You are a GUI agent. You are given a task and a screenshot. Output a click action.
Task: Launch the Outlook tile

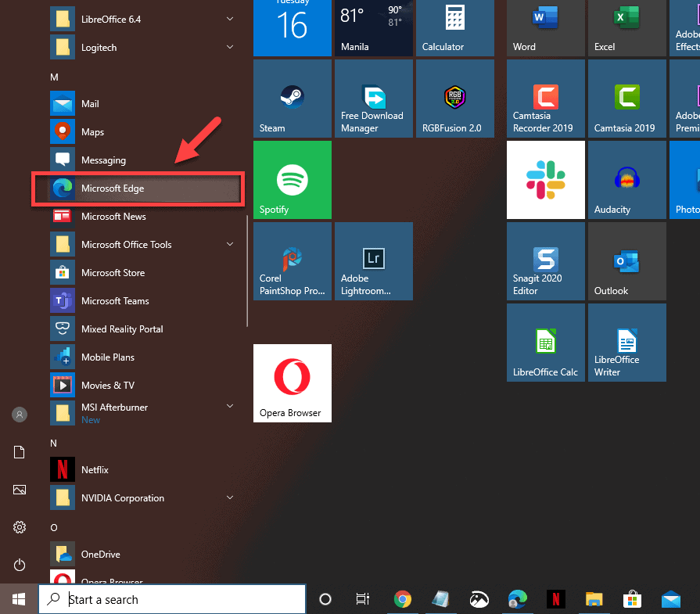(626, 261)
